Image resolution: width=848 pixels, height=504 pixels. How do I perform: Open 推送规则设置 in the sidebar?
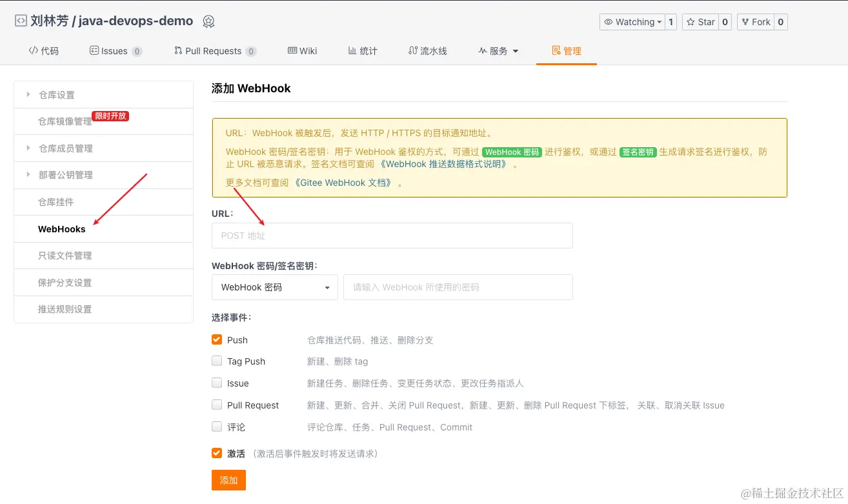pos(103,309)
